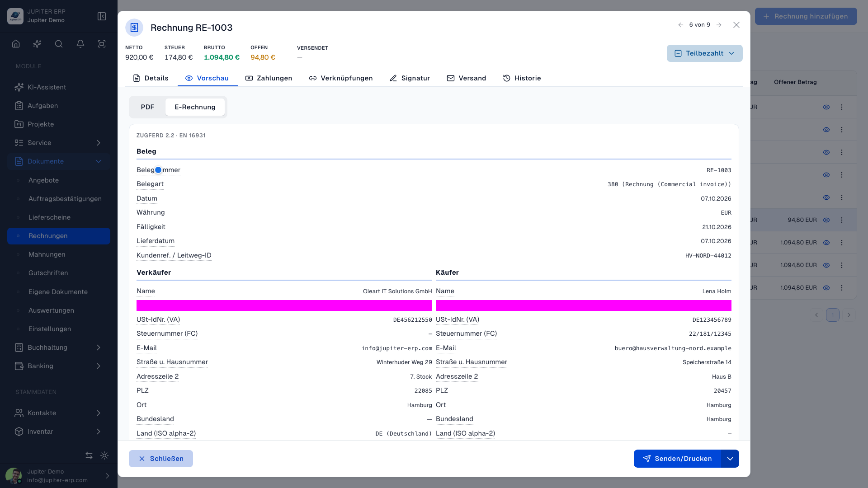Click the scan document icon

pyautogui.click(x=102, y=44)
